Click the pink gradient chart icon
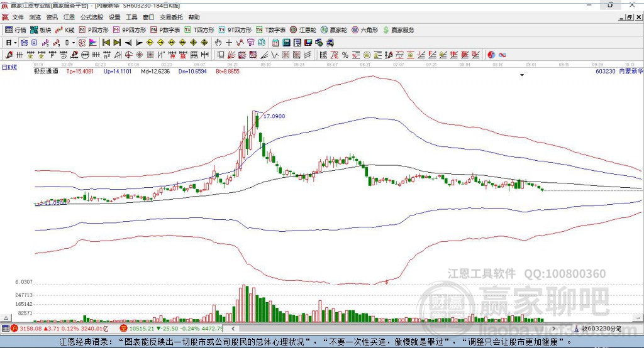The image size is (644, 348). tap(93, 43)
